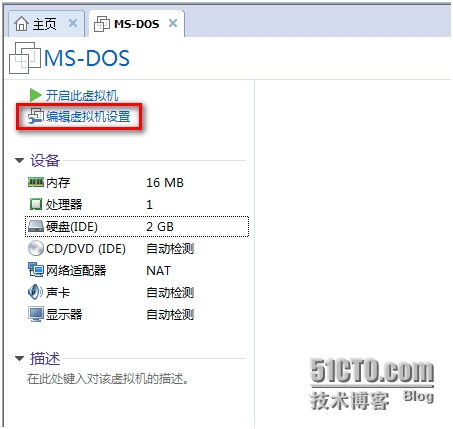Click the large MS-DOS virtual machine icon
Image resolution: width=453 pixels, height=429 pixels.
pyautogui.click(x=25, y=58)
